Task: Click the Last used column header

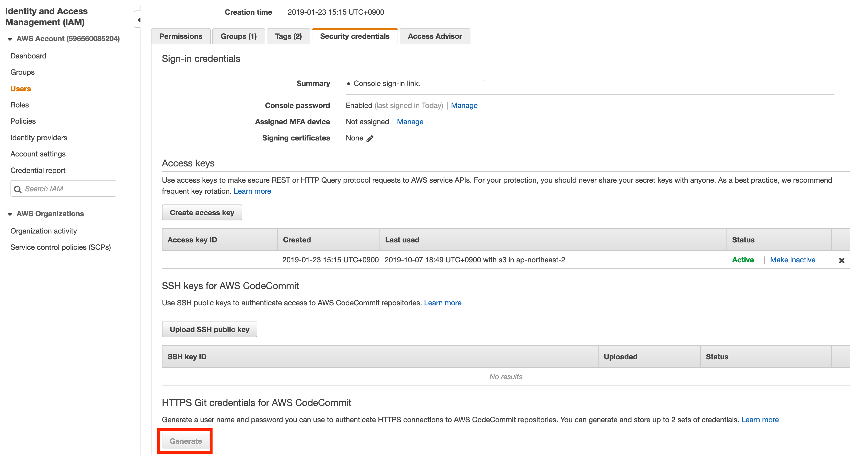Action: coord(553,240)
